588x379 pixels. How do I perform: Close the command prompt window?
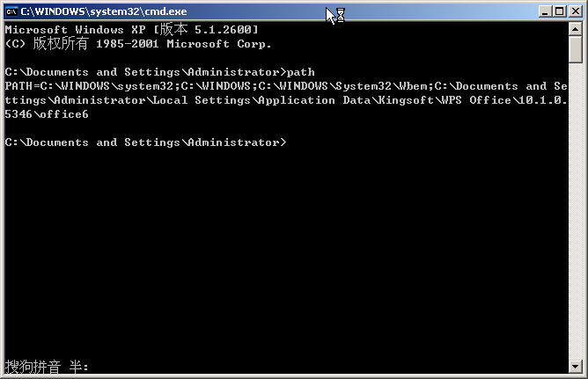click(573, 12)
